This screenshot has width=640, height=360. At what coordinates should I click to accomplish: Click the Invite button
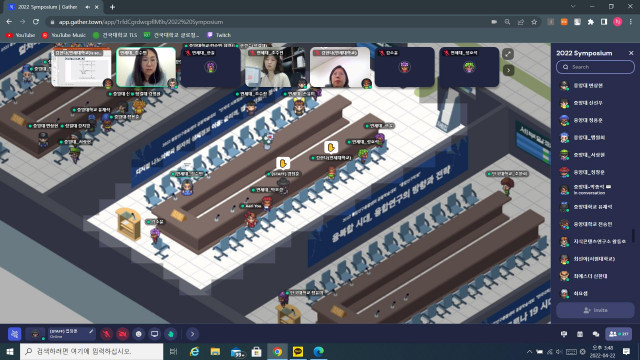click(x=596, y=310)
